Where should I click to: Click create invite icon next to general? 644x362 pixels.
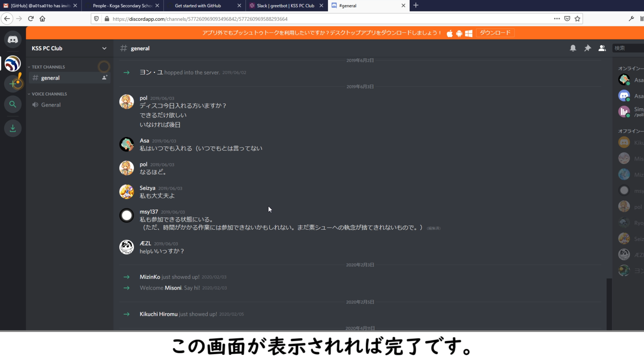pyautogui.click(x=105, y=77)
